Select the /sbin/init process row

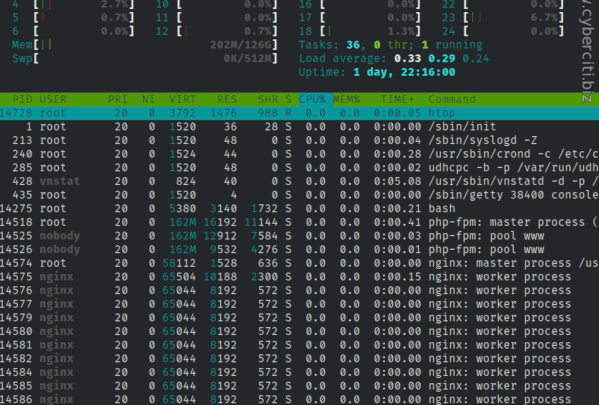pyautogui.click(x=300, y=127)
